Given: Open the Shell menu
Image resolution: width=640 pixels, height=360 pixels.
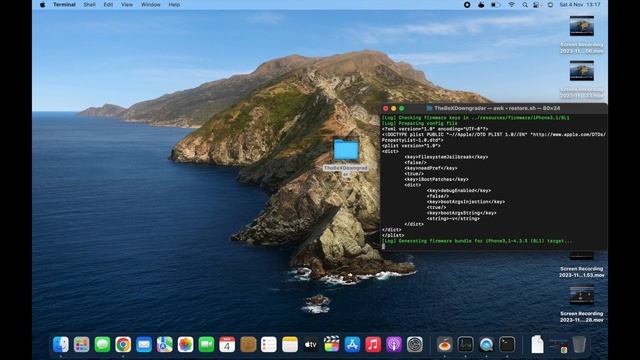Looking at the screenshot, I should point(89,4).
